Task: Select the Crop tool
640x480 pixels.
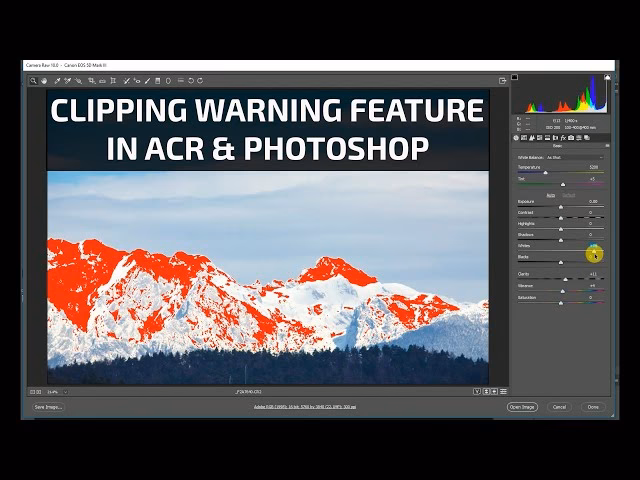Action: (92, 81)
